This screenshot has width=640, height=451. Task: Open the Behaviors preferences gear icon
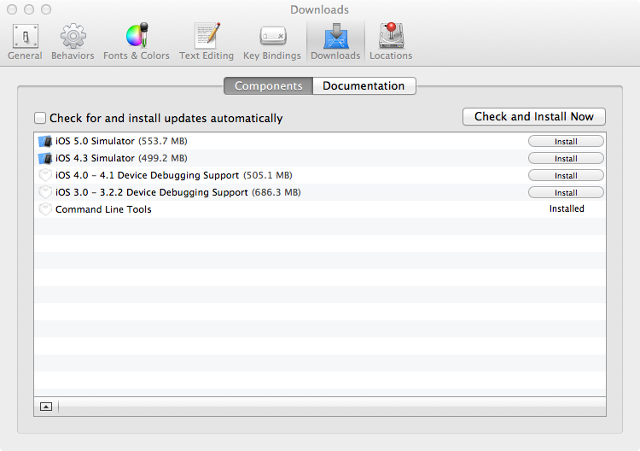point(73,36)
